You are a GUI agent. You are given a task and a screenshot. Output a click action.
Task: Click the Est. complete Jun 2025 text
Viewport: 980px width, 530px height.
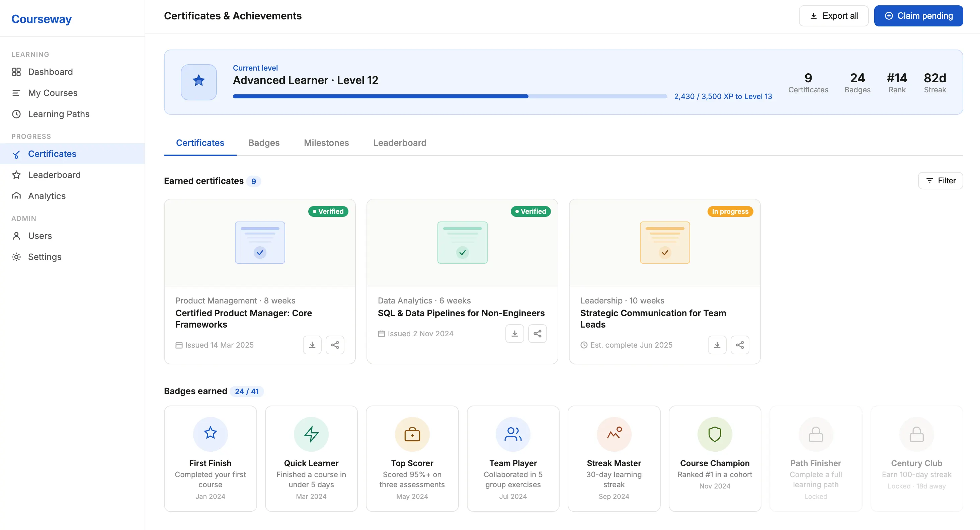pos(627,345)
